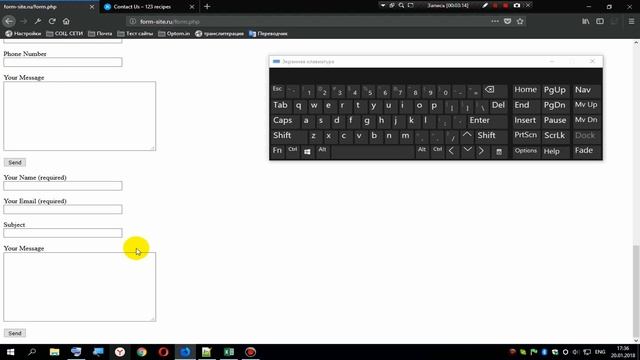The width and height of the screenshot is (640, 360).
Task: Open the Library icon in toolbar
Action: (586, 21)
